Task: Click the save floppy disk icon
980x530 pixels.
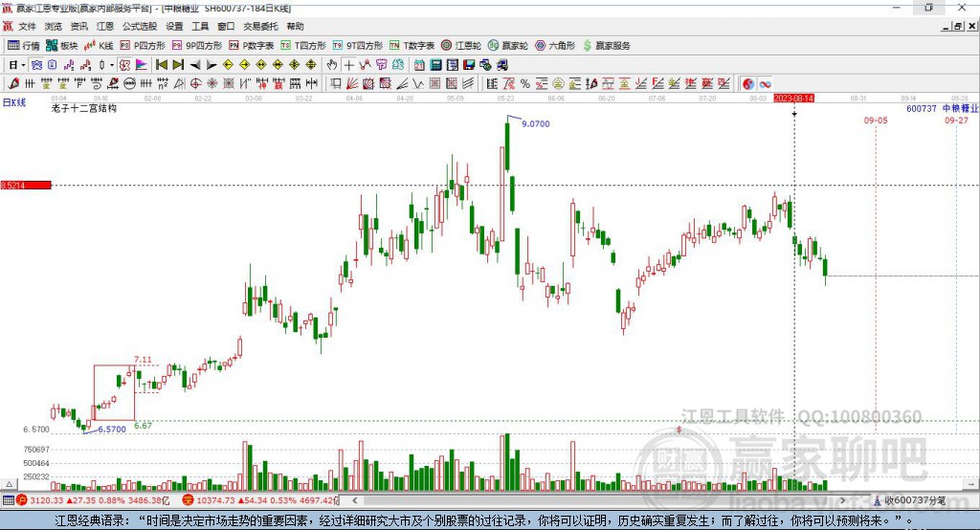Action: [x=469, y=65]
